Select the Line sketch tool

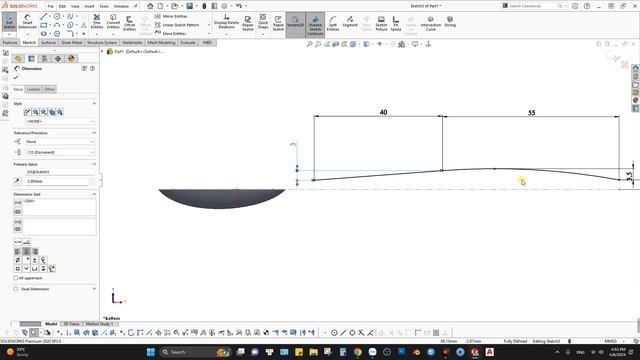click(43, 16)
